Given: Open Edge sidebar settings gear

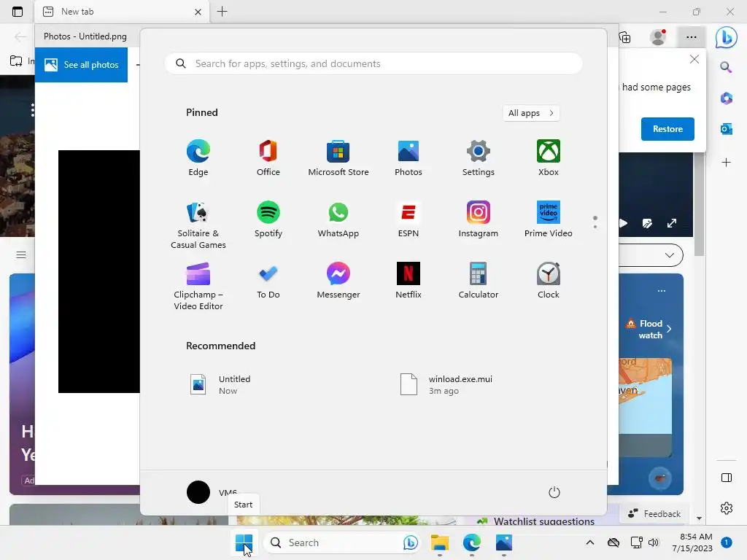Looking at the screenshot, I should click(x=726, y=508).
